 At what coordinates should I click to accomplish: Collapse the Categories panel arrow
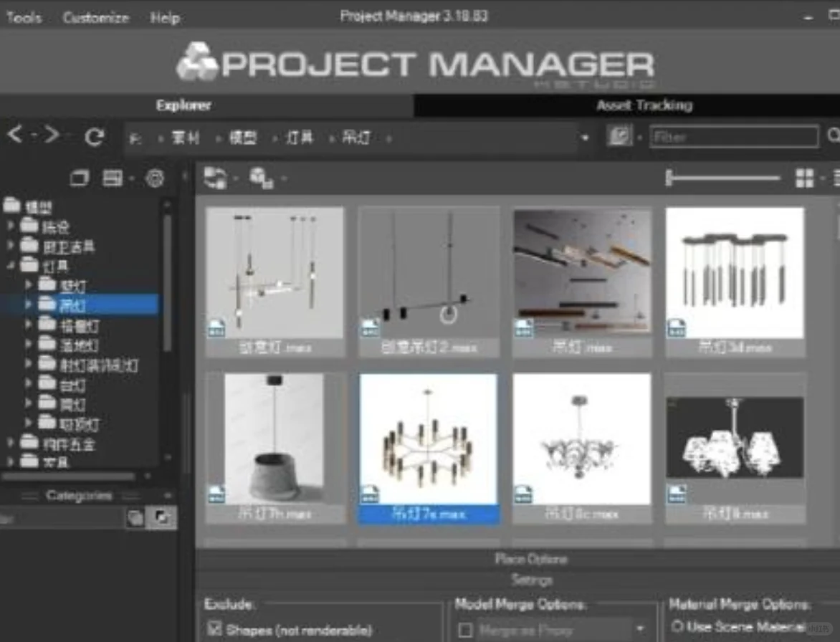click(x=167, y=496)
